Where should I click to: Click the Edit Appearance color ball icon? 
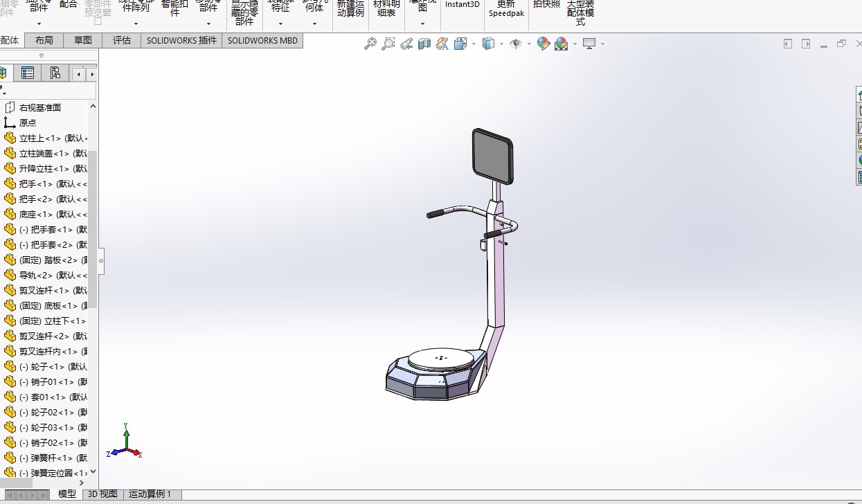click(x=544, y=44)
